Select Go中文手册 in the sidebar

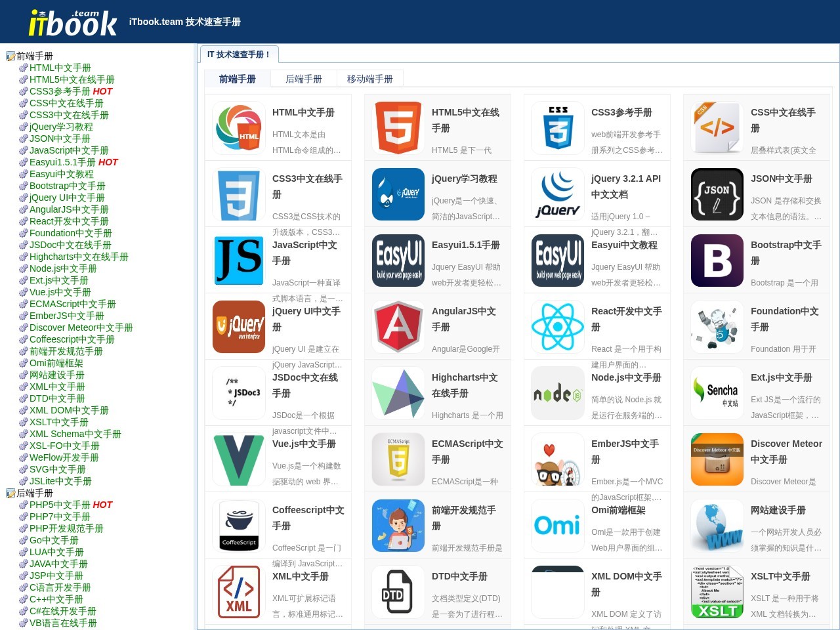(x=54, y=540)
